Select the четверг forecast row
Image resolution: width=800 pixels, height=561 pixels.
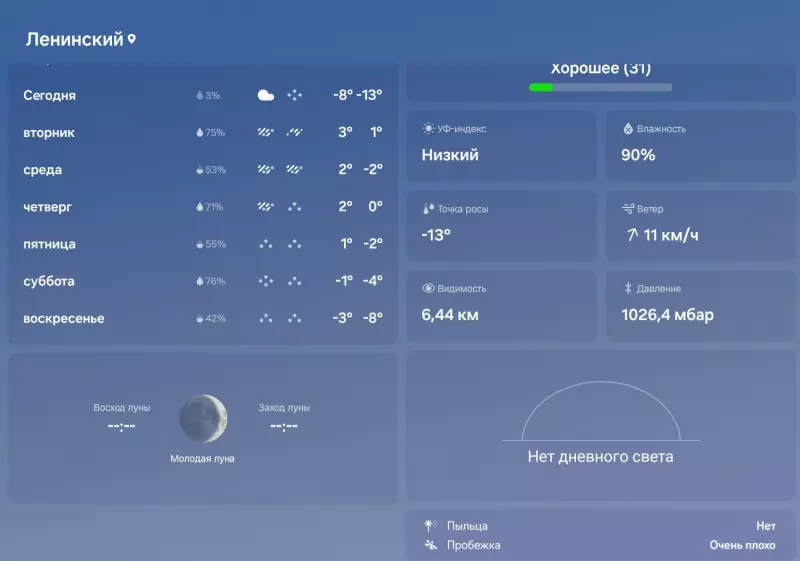click(x=202, y=207)
